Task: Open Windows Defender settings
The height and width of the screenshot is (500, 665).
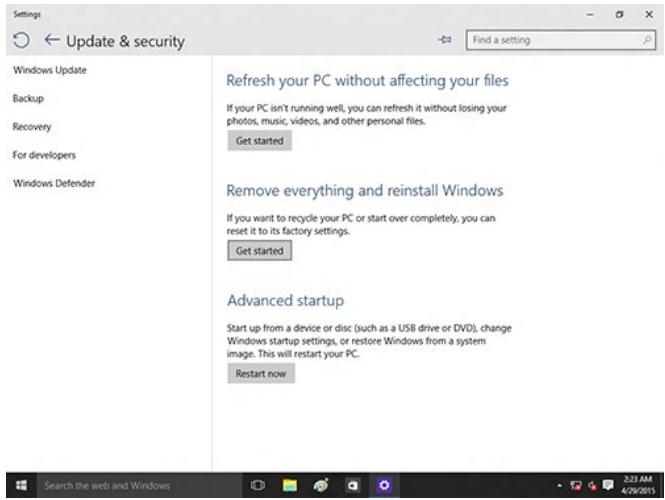Action: pos(54,183)
